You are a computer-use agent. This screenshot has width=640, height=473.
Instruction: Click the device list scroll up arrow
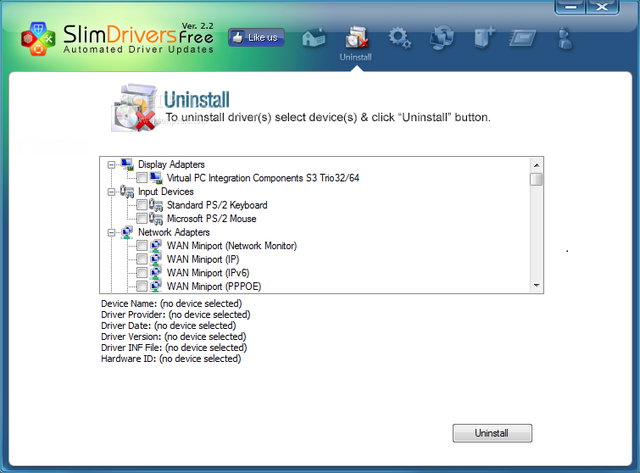point(536,165)
